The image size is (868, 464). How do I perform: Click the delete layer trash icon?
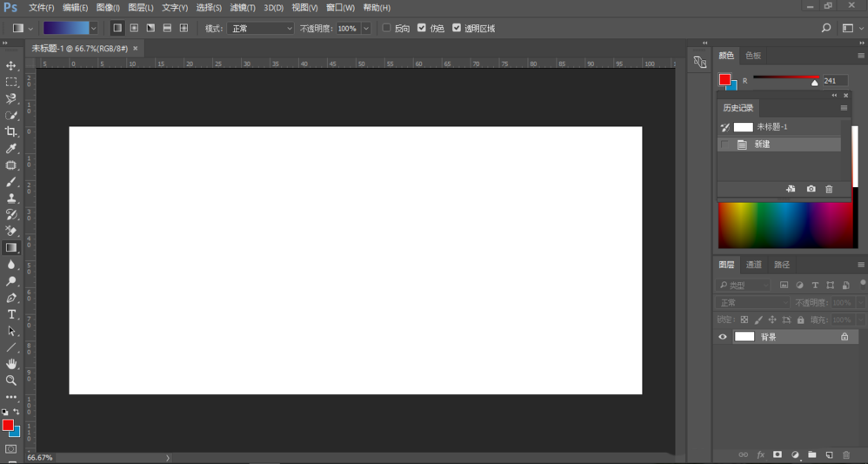[x=846, y=454]
